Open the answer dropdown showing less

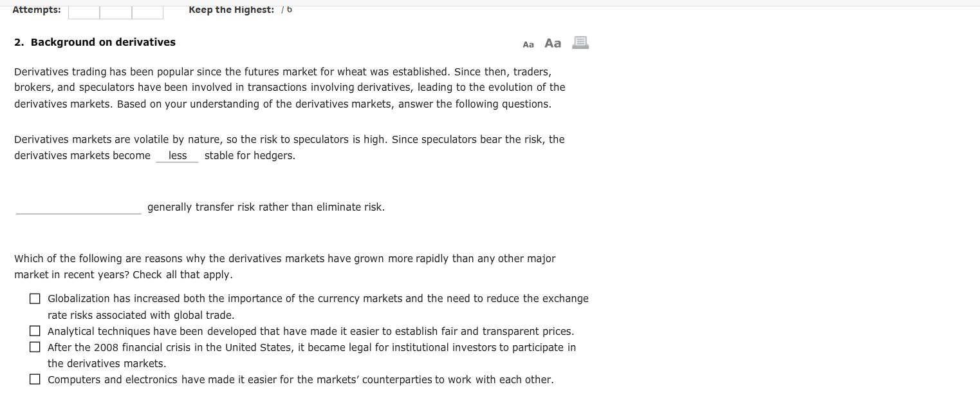tap(176, 155)
